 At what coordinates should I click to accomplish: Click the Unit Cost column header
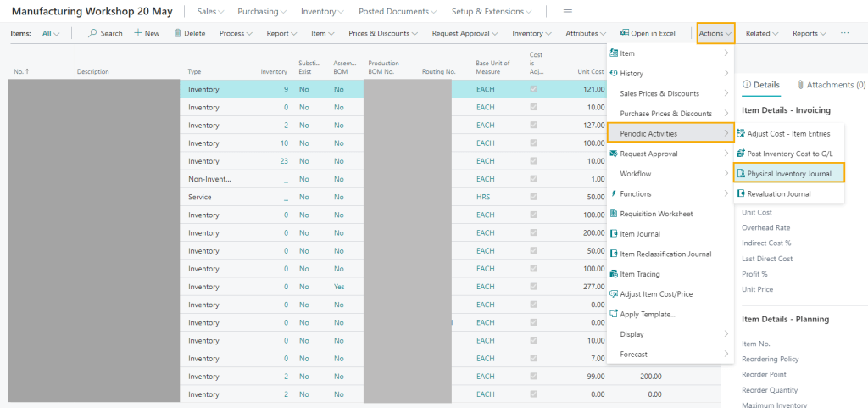591,71
